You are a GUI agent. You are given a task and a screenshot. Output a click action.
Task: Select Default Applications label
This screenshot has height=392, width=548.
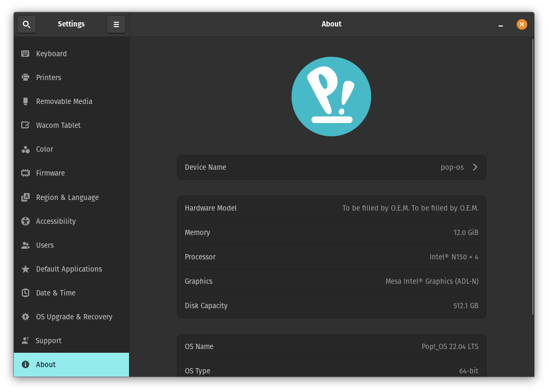pos(69,269)
